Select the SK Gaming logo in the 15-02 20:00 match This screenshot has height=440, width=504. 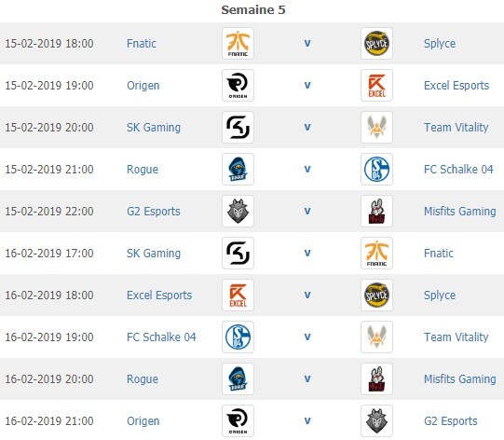tap(238, 128)
